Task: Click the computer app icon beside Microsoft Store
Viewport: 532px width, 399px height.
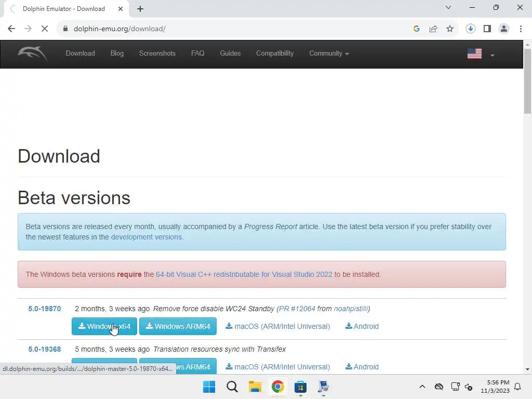Action: (323, 387)
